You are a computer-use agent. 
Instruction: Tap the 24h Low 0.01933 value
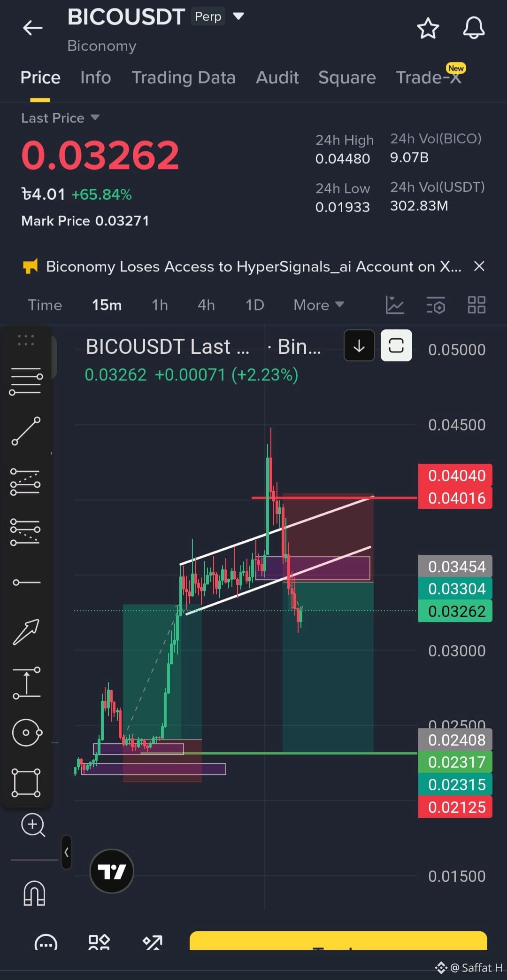coord(343,207)
